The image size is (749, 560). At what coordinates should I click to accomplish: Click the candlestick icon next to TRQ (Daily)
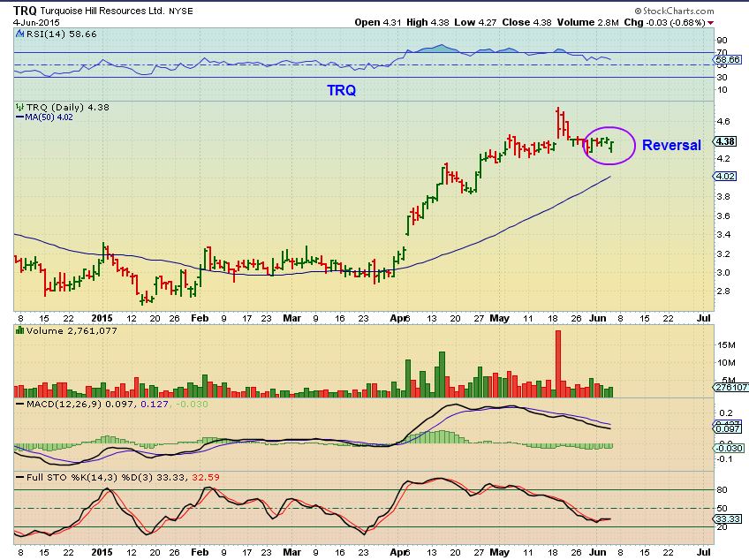point(20,107)
